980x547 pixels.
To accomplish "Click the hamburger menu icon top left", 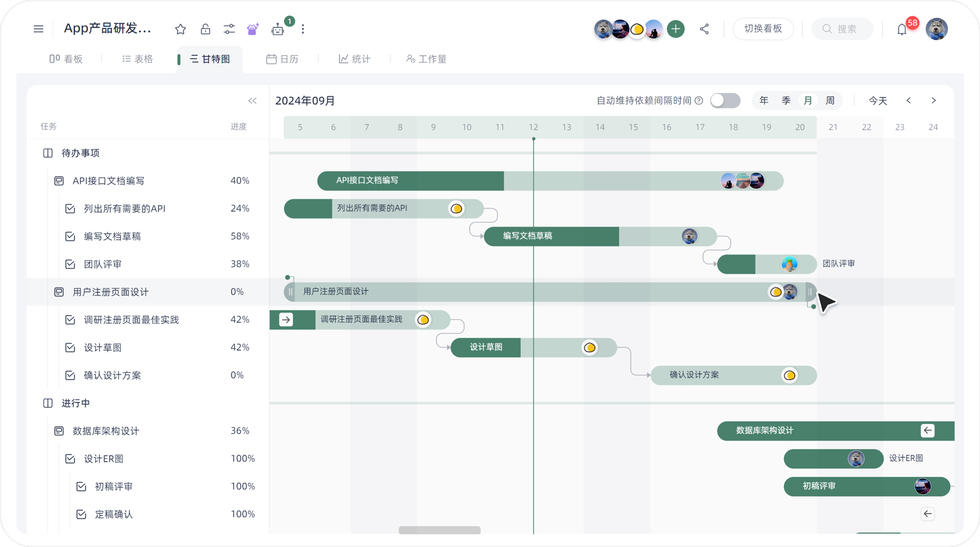I will click(x=38, y=29).
